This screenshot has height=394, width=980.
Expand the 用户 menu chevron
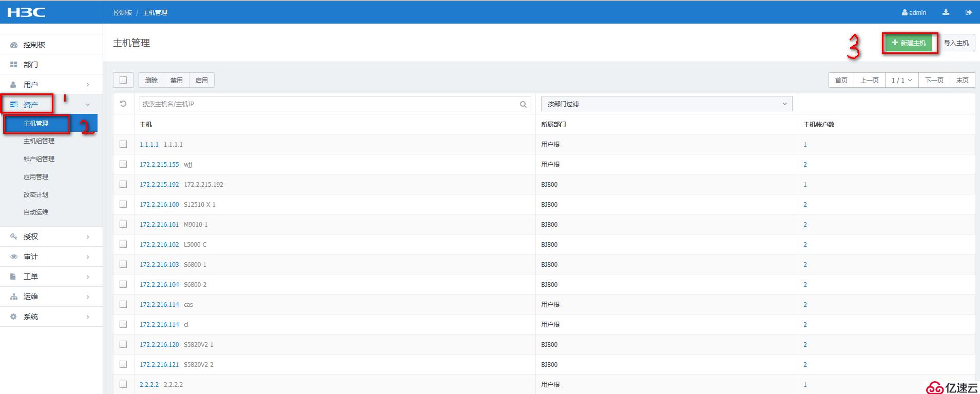(x=88, y=85)
